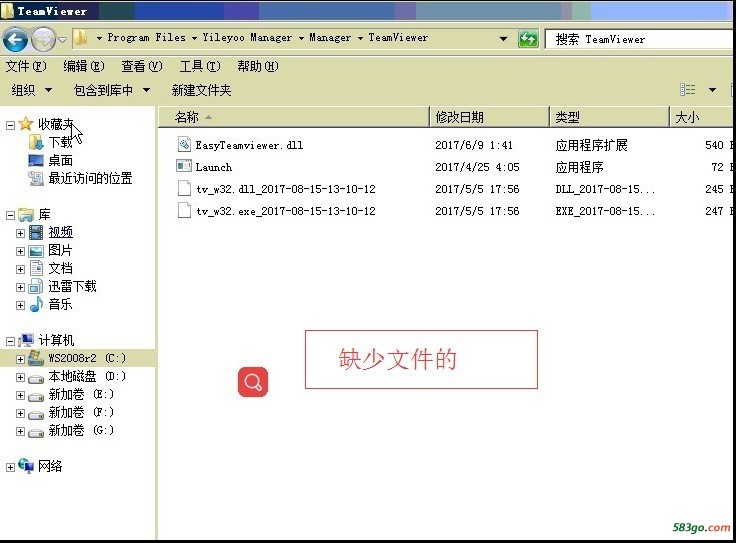Select 本地磁盘 (D:) drive icon
The width and height of the screenshot is (736, 543).
coord(36,378)
